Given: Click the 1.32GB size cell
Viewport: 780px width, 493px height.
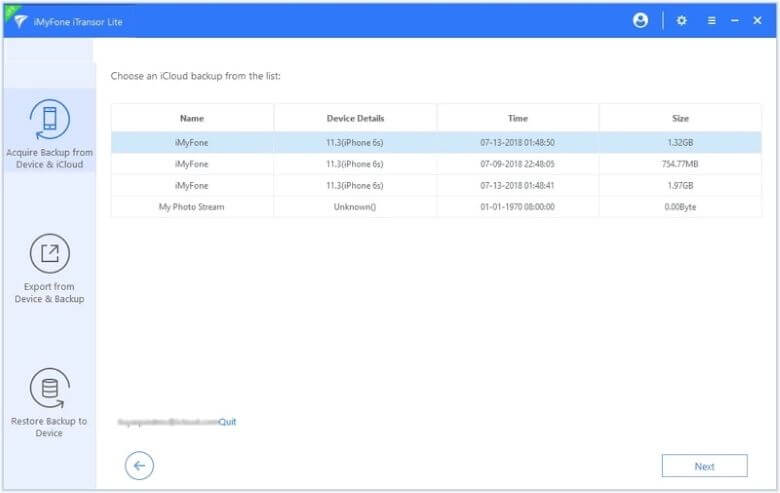Looking at the screenshot, I should coord(680,143).
